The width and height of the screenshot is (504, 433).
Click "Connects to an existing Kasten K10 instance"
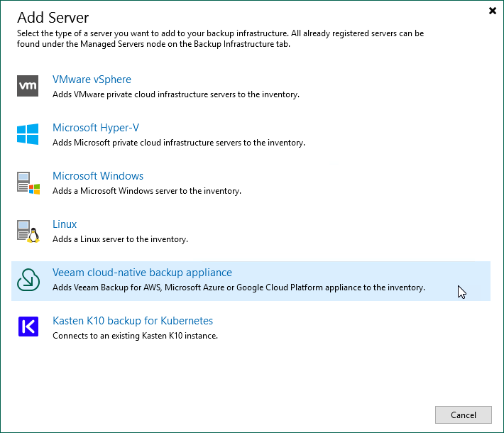point(135,336)
